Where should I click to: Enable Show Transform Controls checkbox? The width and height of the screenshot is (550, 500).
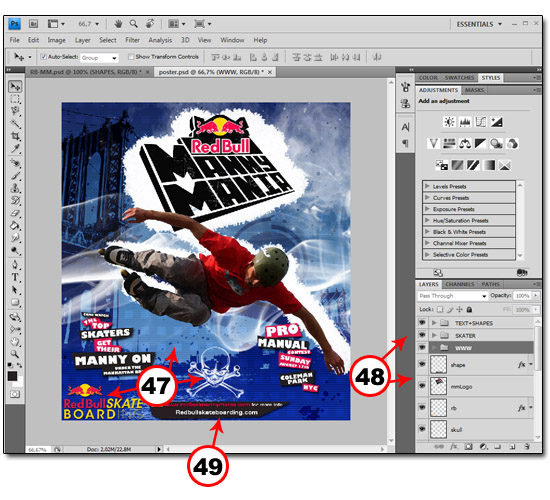[x=131, y=56]
